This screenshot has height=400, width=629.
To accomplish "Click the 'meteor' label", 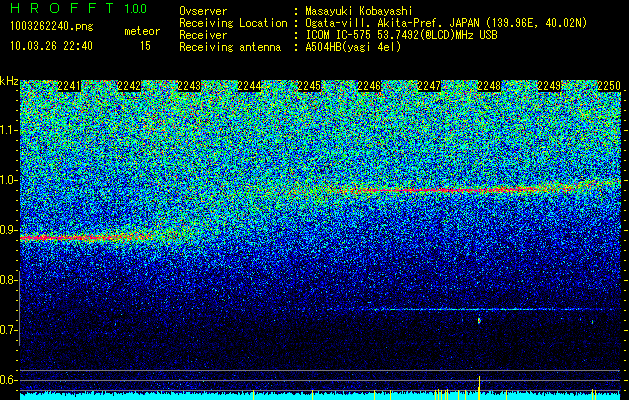I will (x=142, y=31).
